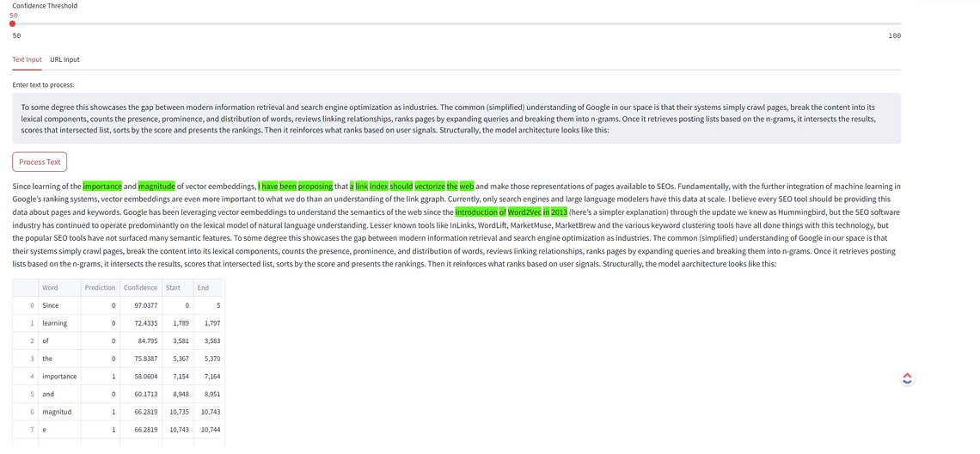Sort table by Prediction column header

100,287
